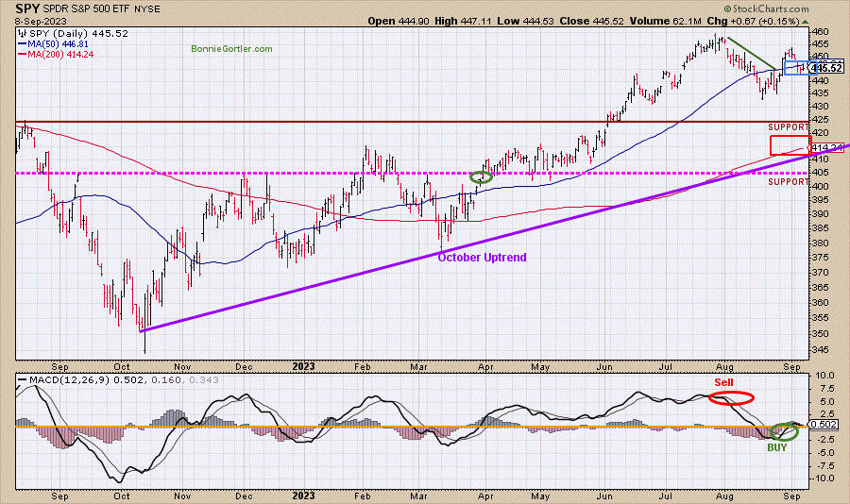Viewport: 850px width, 504px height.
Task: Click the 345 price axis label
Action: (821, 350)
